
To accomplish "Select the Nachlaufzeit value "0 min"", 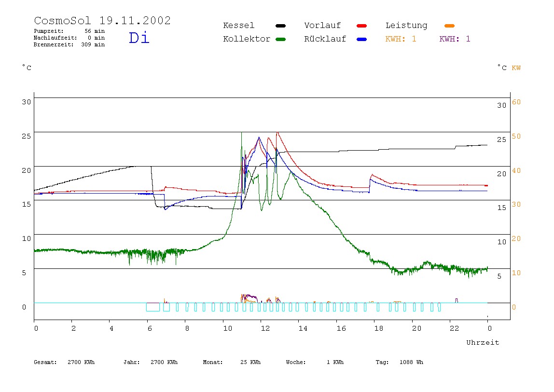I will tap(97, 38).
